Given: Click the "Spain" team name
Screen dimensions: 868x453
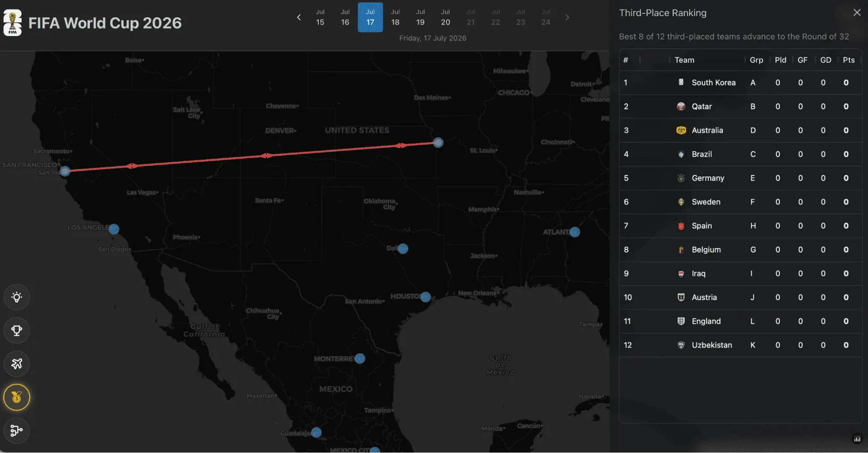Looking at the screenshot, I should (702, 226).
